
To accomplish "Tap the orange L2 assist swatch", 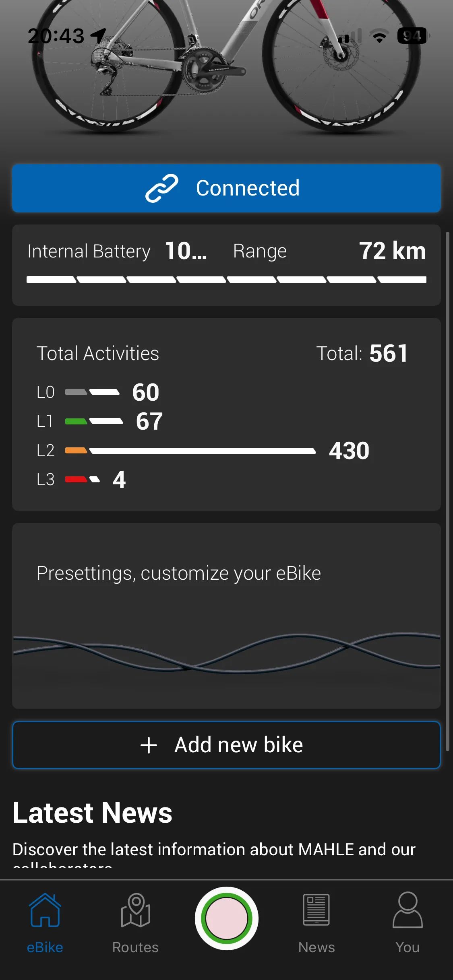I will point(76,451).
